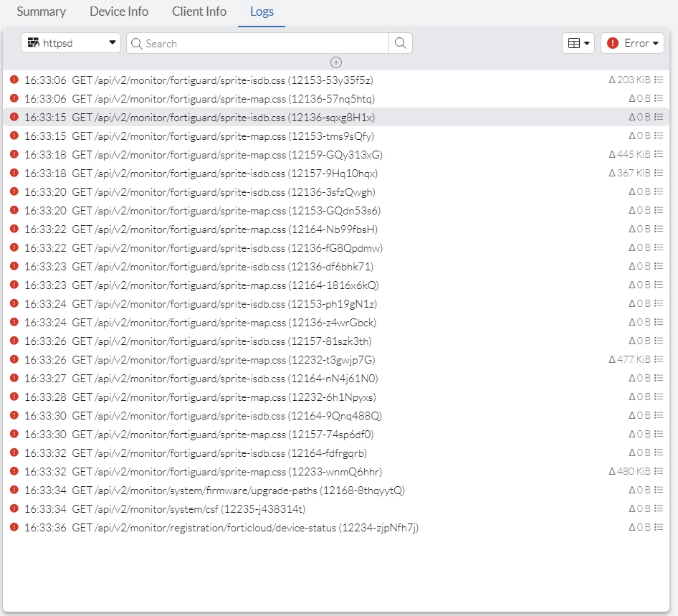Select log line forticloud/device-status (12234-zjpNfh7j)
The width and height of the screenshot is (678, 616).
click(336, 527)
